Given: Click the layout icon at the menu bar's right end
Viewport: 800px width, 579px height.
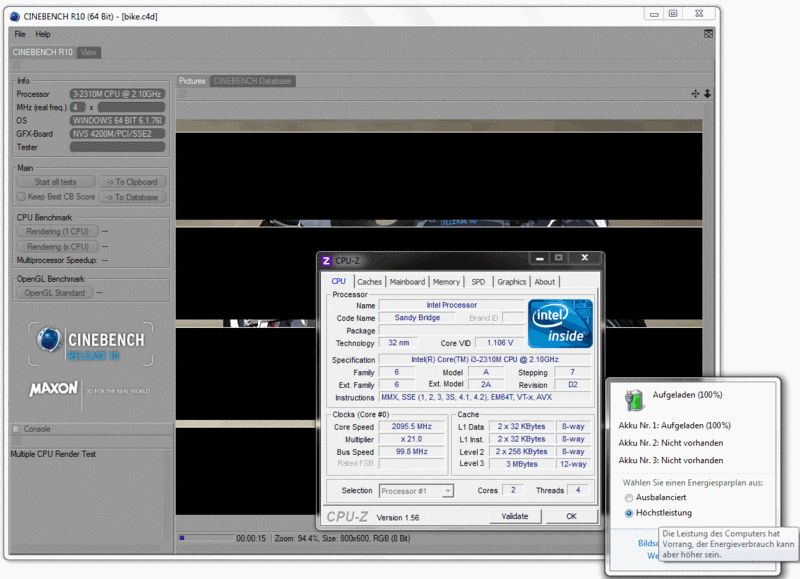Looking at the screenshot, I should click(x=709, y=34).
